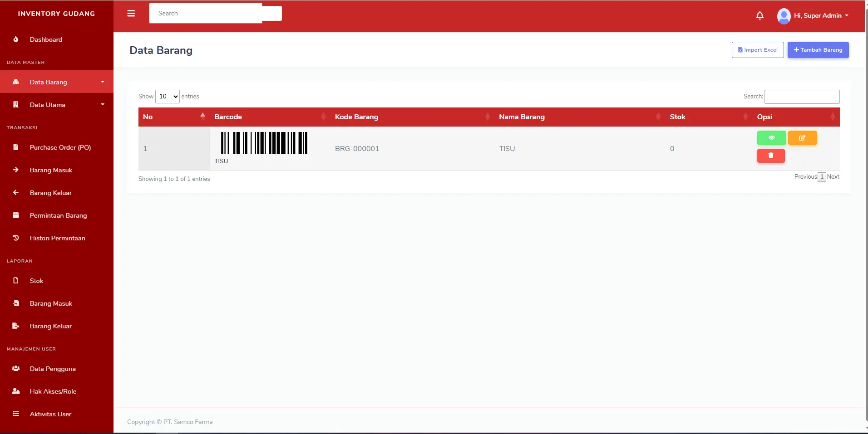Click the table Search input field

802,97
